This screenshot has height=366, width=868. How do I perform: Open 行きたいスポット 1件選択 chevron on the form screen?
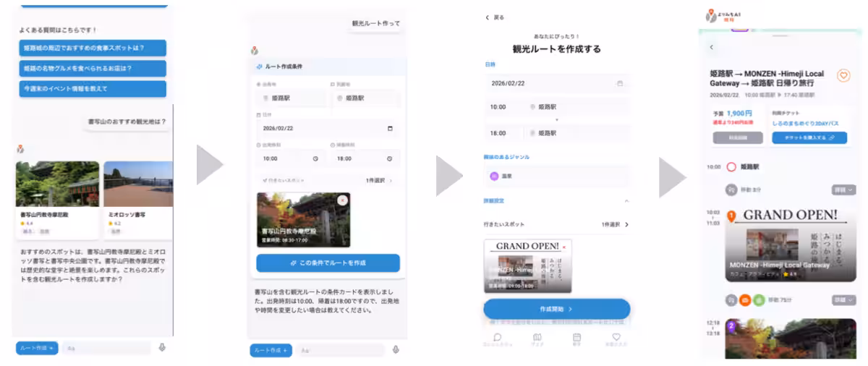[x=626, y=225]
